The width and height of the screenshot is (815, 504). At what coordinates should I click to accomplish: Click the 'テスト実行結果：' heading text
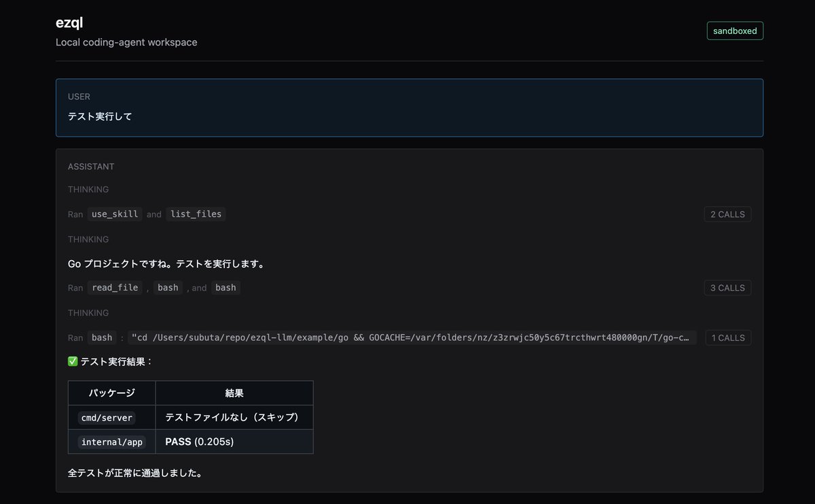[x=117, y=361]
